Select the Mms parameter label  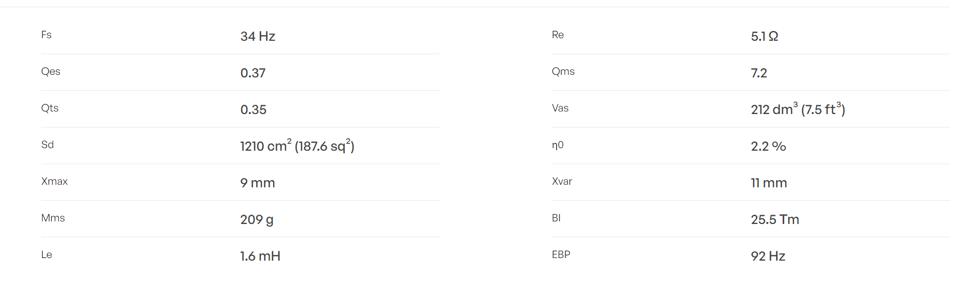tap(53, 218)
